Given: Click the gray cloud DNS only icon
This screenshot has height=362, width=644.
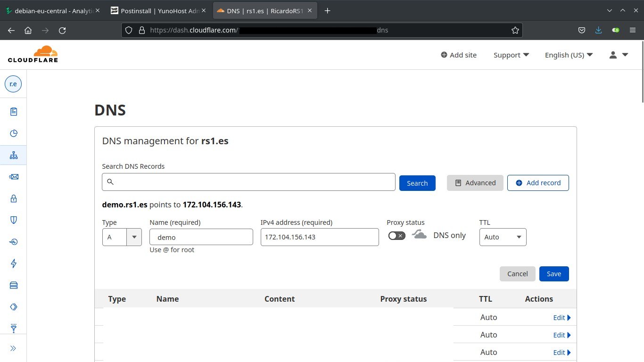Looking at the screenshot, I should click(x=419, y=234).
